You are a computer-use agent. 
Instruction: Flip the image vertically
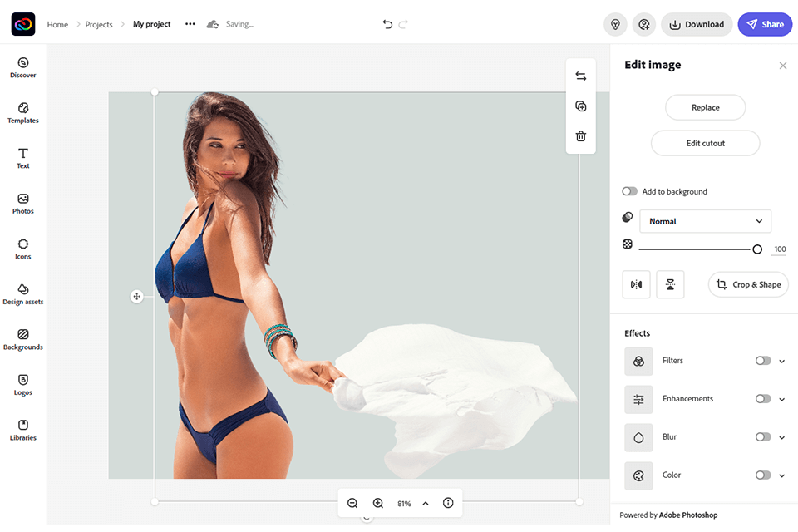670,284
